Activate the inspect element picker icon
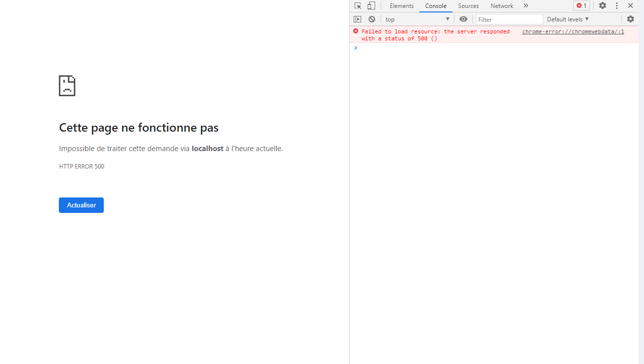644x364 pixels. [358, 6]
